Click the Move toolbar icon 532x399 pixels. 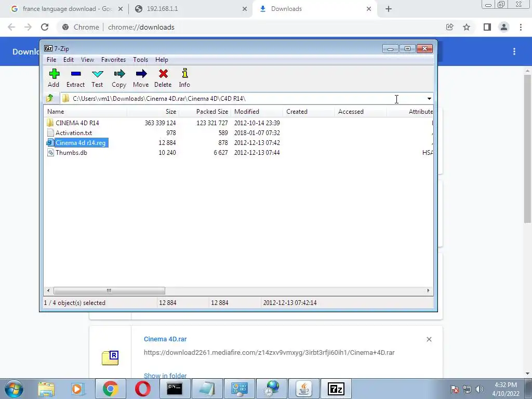(x=141, y=78)
